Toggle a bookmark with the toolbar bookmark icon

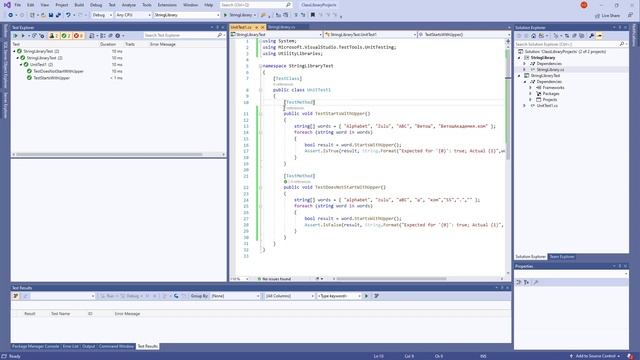point(313,15)
